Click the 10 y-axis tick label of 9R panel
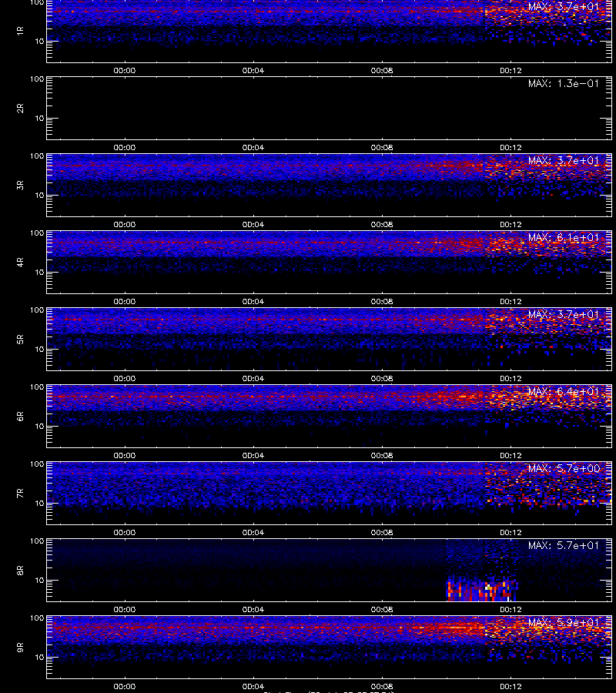Viewport: 616px width, 693px height. click(x=39, y=658)
